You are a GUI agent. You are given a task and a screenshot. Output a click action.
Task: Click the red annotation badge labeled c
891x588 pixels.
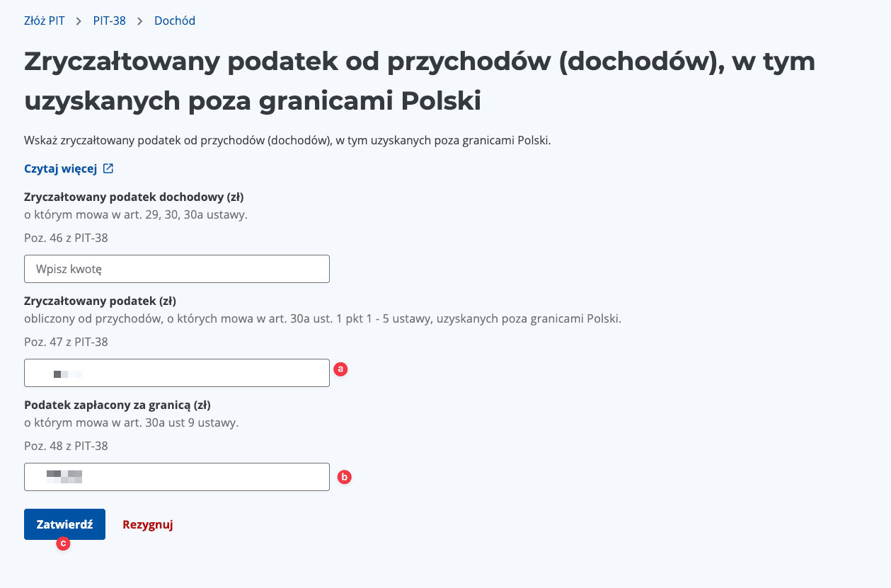tap(64, 543)
